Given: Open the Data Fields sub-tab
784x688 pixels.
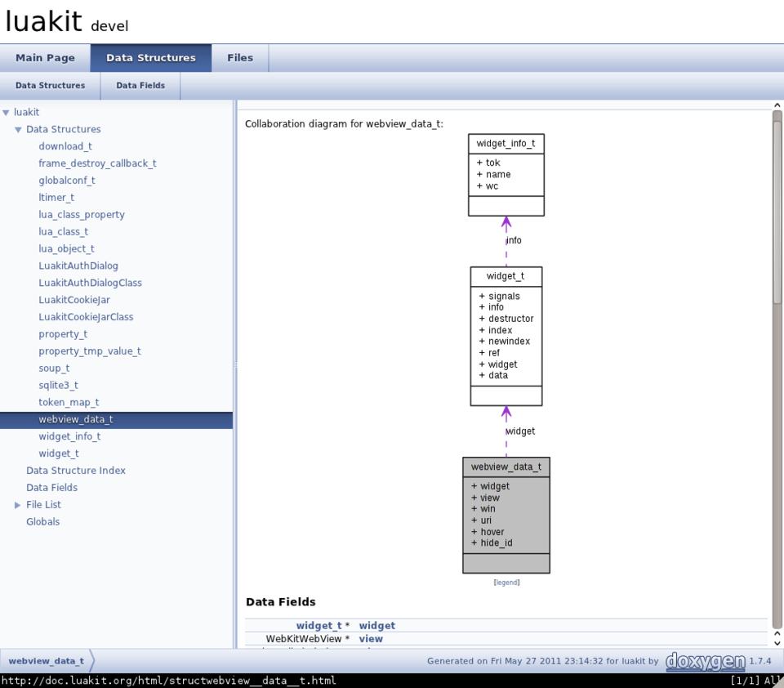Looking at the screenshot, I should pyautogui.click(x=140, y=86).
